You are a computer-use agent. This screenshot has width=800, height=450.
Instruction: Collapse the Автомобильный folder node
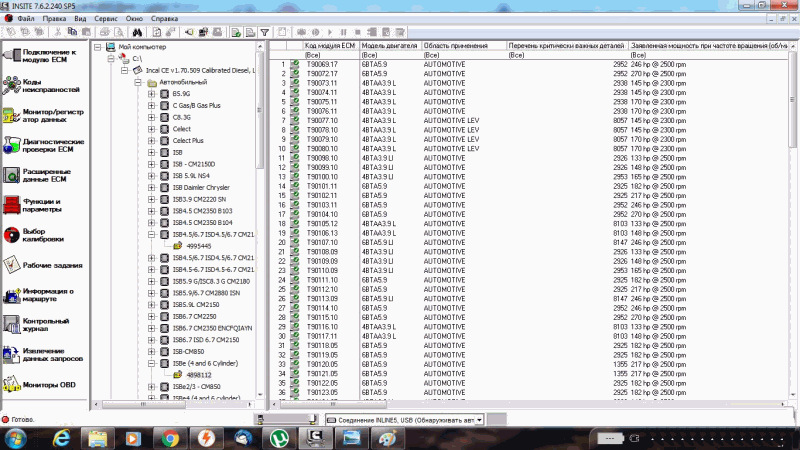click(138, 82)
